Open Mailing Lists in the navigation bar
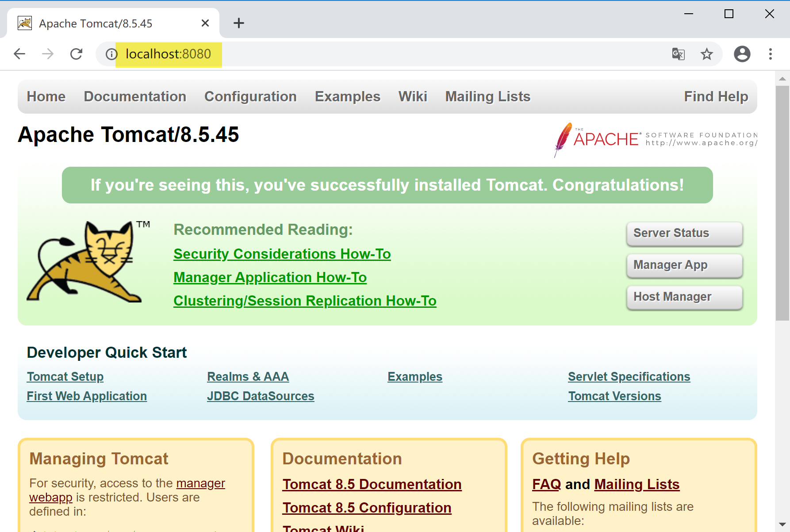 pyautogui.click(x=488, y=96)
